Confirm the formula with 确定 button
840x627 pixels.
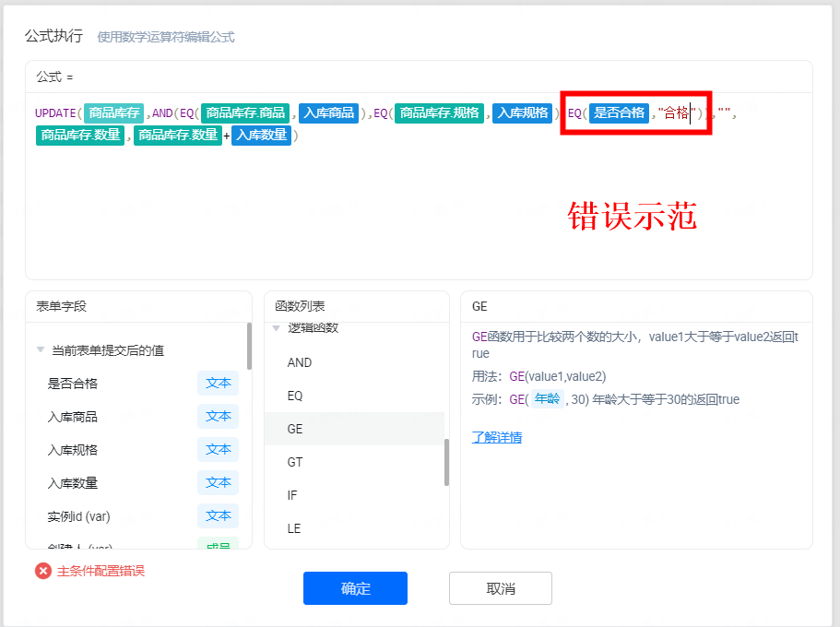tap(355, 588)
